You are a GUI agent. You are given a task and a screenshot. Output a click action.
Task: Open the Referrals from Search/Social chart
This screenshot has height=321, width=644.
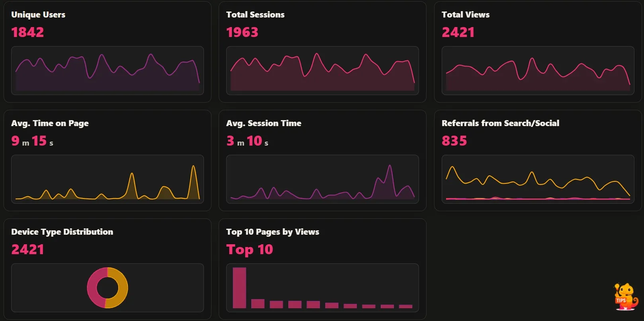(538, 179)
